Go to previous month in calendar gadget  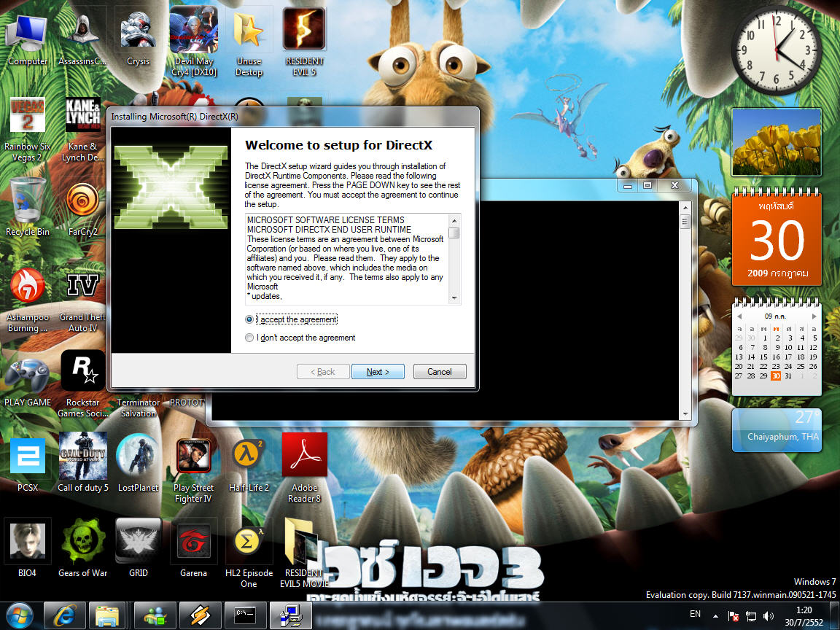[x=739, y=316]
